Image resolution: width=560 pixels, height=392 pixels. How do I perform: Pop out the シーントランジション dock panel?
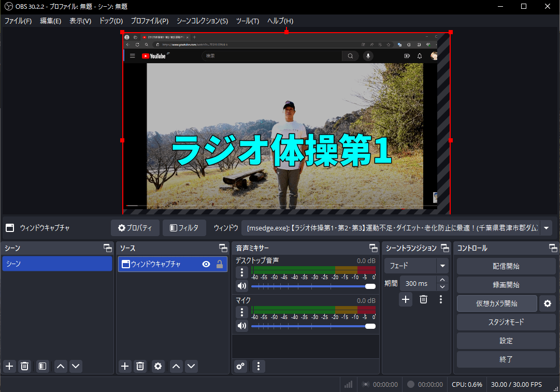tap(445, 248)
